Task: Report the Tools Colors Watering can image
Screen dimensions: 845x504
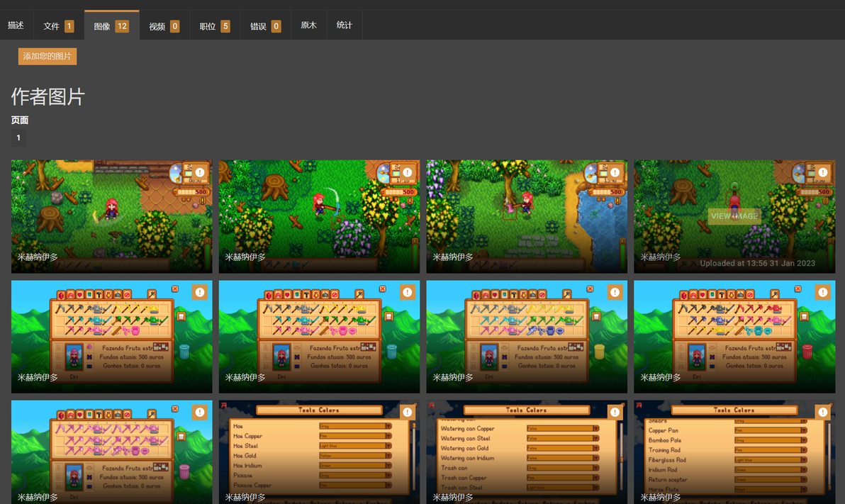Action: 615,413
